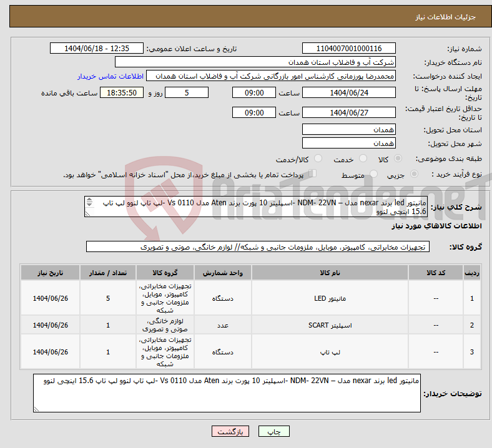This screenshot has width=492, height=448.
Task: Click the گروه کالا column header
Action: tap(165, 273)
